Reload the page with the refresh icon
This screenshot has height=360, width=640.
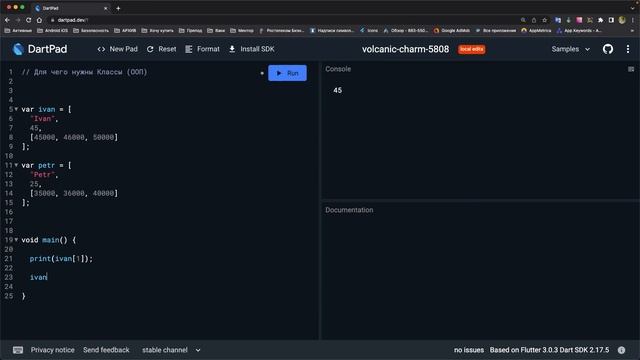pos(29,20)
